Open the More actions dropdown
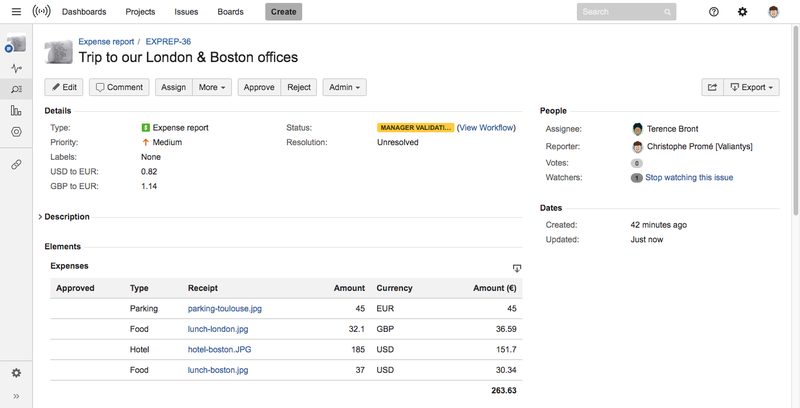Screen dimensions: 800x408 [x=213, y=87]
